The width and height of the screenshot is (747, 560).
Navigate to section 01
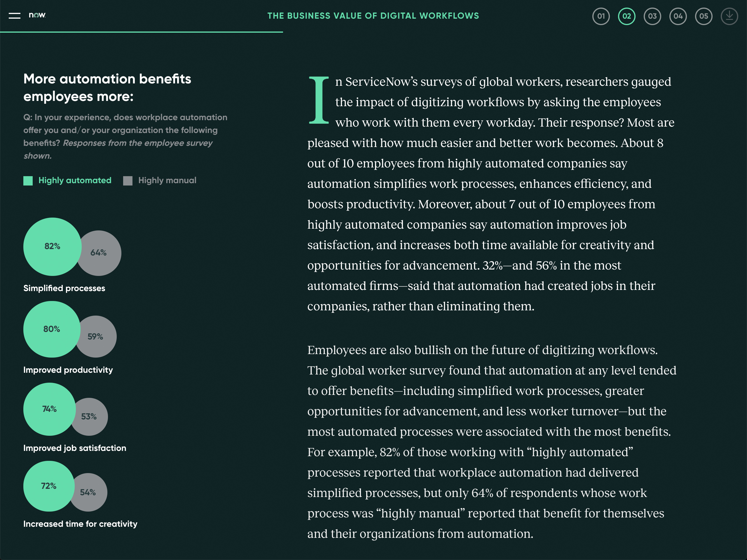[601, 15]
